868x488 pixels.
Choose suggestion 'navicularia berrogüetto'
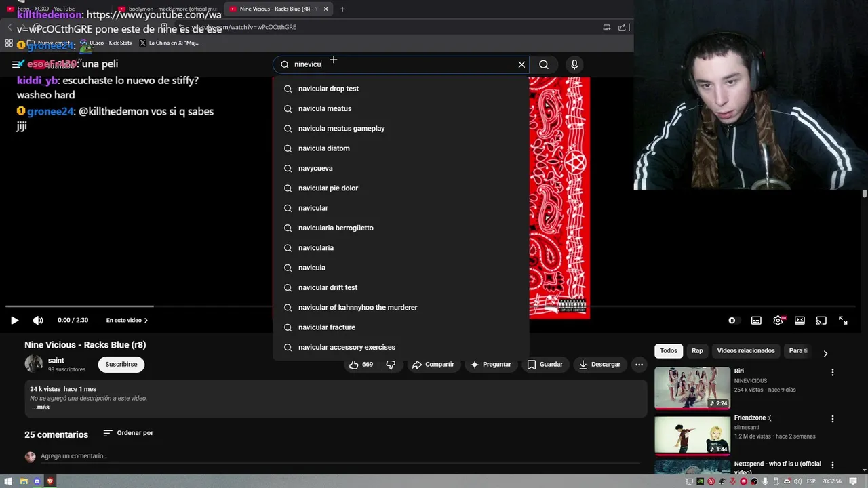pyautogui.click(x=400, y=228)
